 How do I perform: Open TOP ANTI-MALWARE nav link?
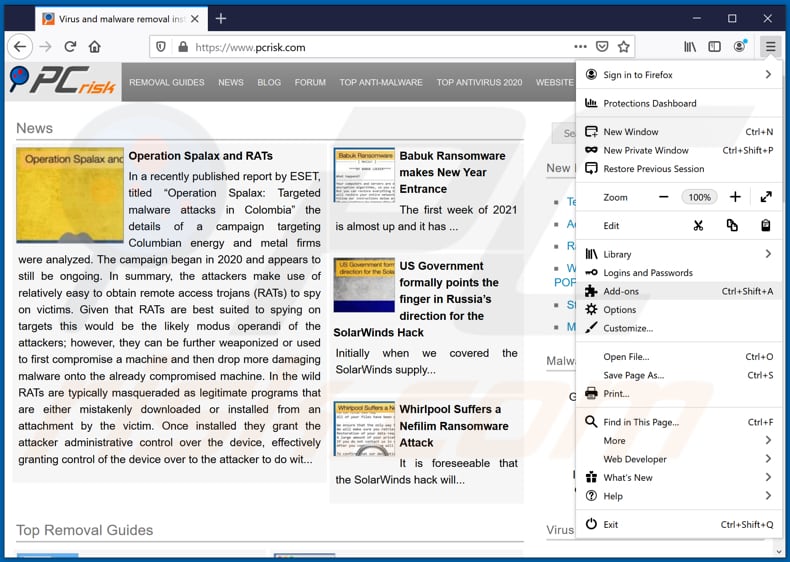[381, 82]
